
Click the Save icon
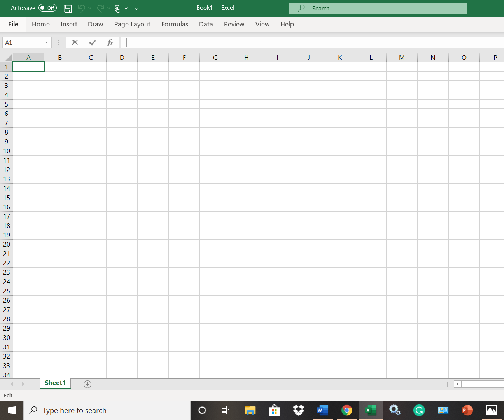68,8
